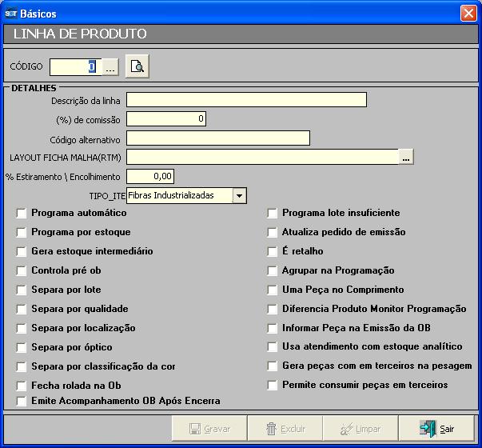Check the Programa por estoque option
Screen dimensions: 482x448
(22, 233)
